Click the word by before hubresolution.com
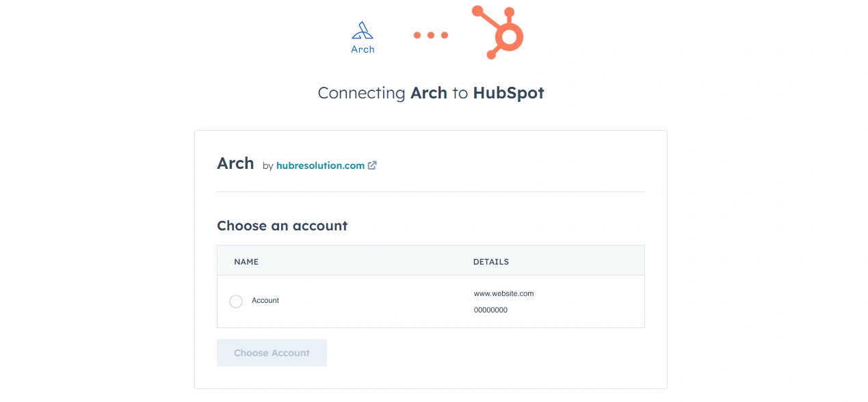The height and width of the screenshot is (402, 868). point(267,166)
